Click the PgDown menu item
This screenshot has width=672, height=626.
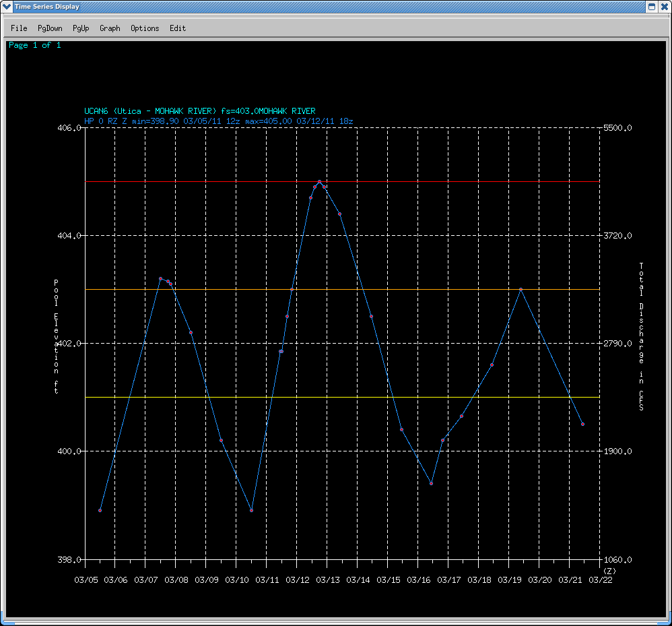tap(50, 28)
